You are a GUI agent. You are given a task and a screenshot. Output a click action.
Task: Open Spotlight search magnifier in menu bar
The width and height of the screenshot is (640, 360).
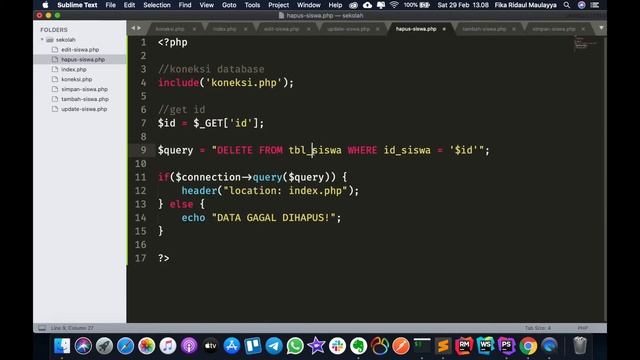click(x=567, y=5)
